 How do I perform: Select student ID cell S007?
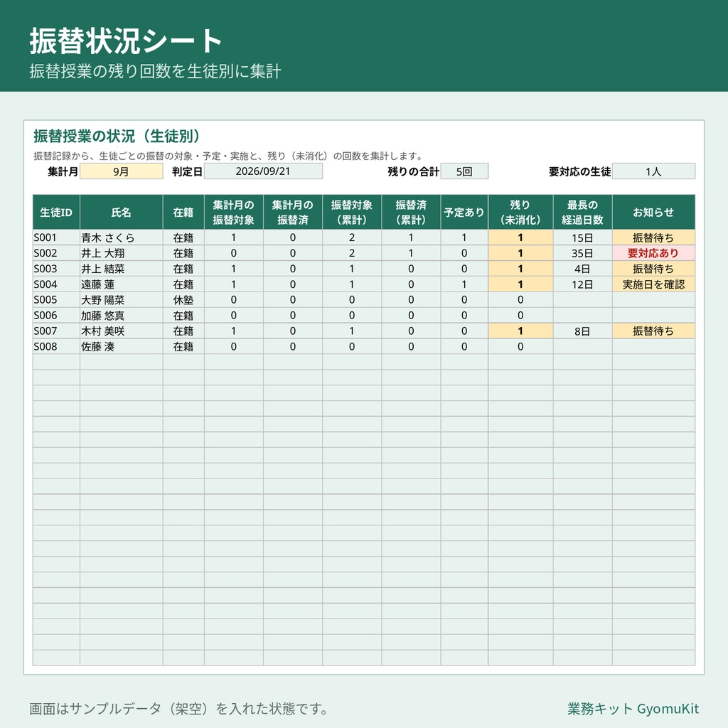56,331
